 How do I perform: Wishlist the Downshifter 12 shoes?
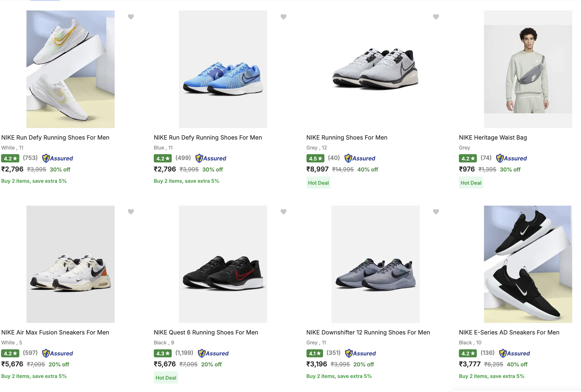(436, 212)
